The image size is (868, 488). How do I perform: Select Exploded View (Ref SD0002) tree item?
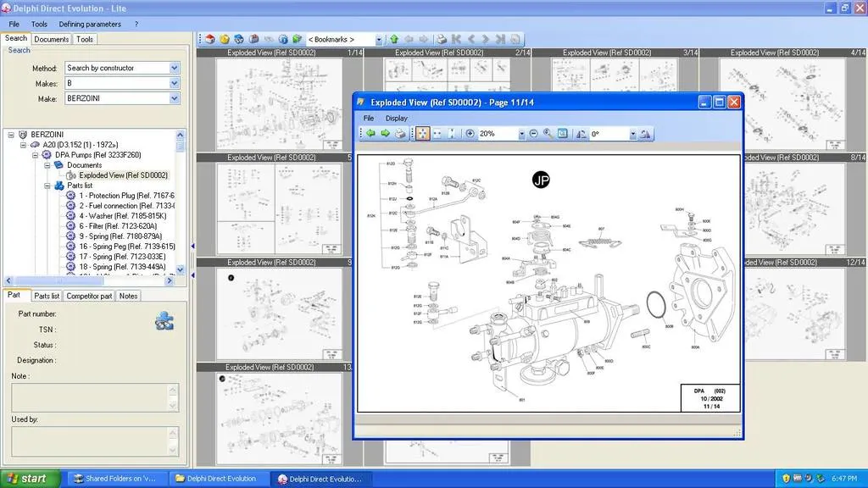pos(124,175)
